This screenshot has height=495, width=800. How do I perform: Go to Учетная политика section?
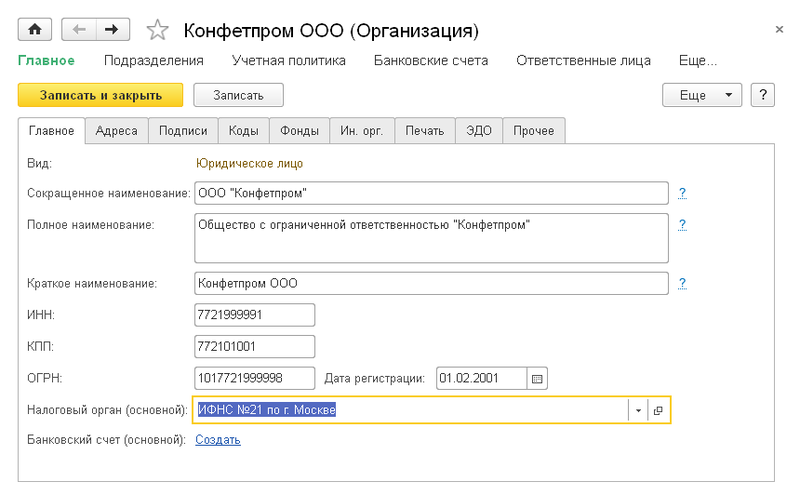point(289,60)
